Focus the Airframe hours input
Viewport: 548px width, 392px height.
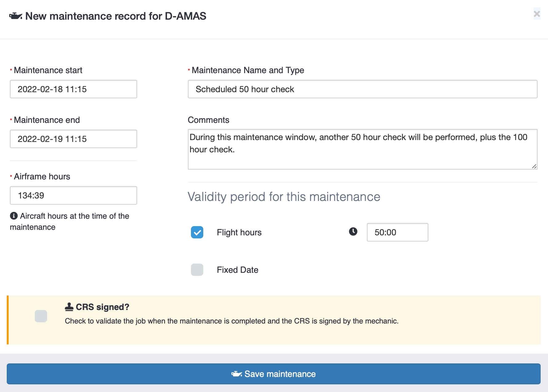pyautogui.click(x=73, y=195)
